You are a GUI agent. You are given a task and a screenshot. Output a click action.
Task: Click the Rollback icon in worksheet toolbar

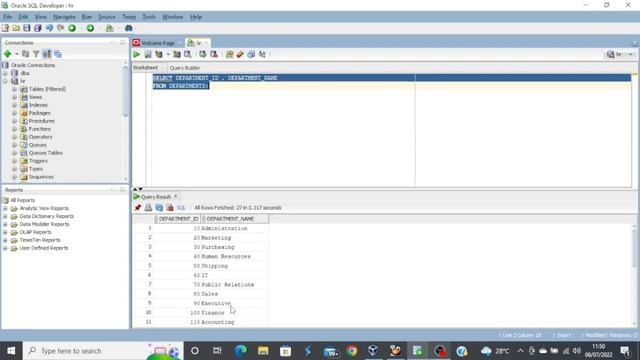213,54
